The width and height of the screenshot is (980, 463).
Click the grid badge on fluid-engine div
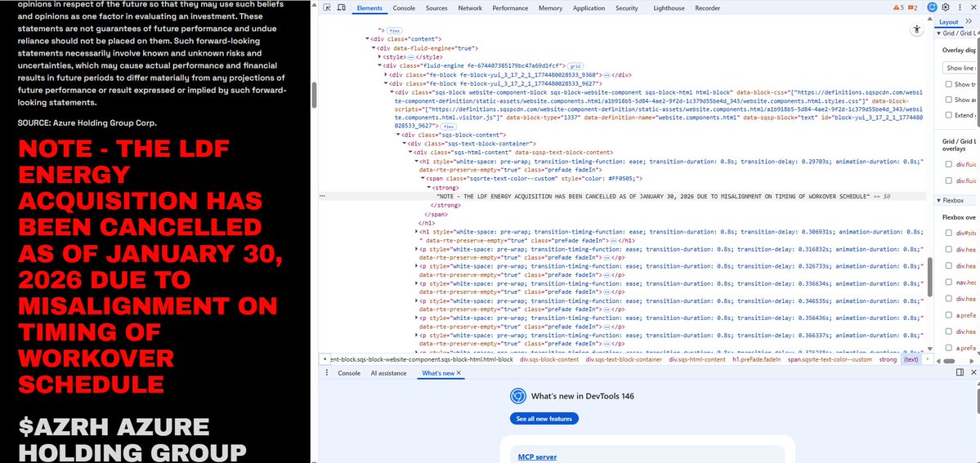coord(575,65)
